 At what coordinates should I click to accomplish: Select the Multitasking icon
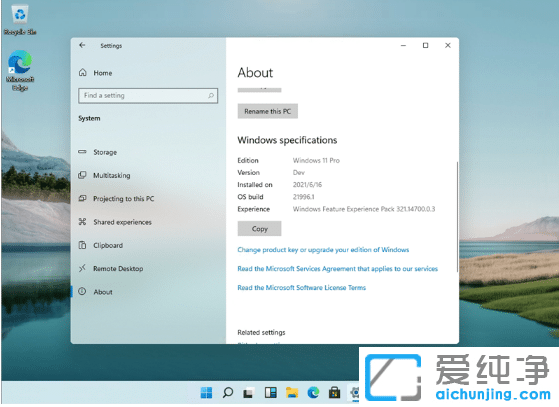tap(82, 175)
